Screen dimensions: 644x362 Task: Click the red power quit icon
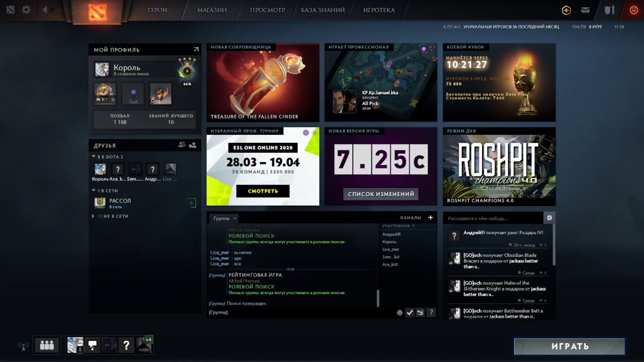[x=633, y=10]
